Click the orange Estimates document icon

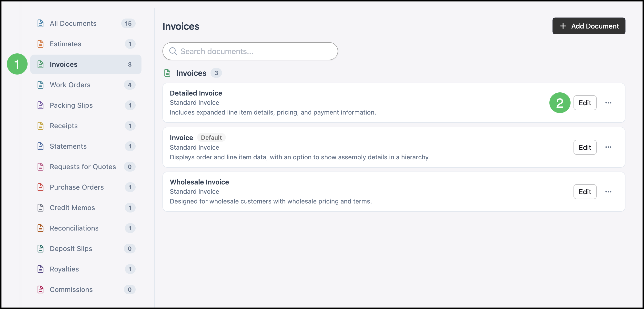coord(40,44)
